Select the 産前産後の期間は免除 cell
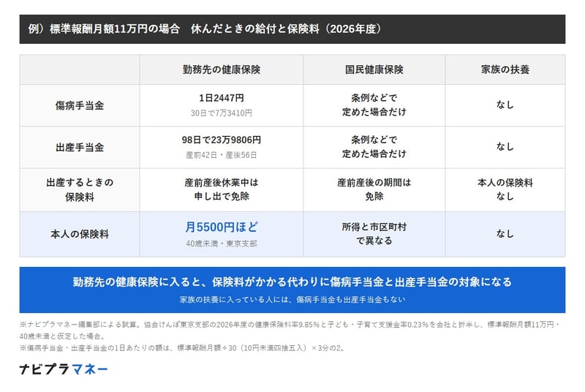This screenshot has height=392, width=585. click(x=374, y=189)
